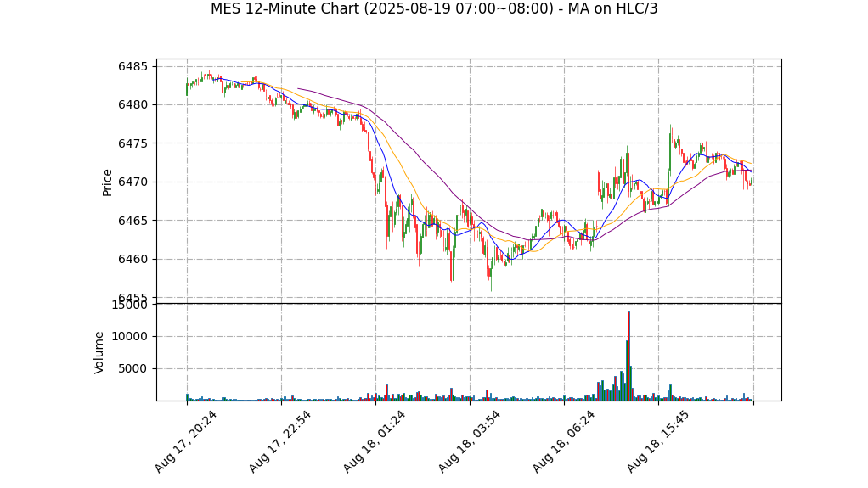Click the '6460' price axis label
868x488 pixels.
click(x=132, y=260)
